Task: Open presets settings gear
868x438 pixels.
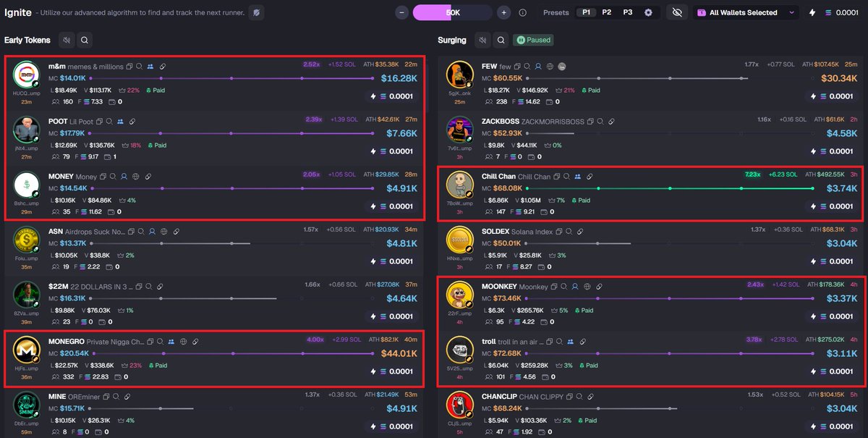Action: click(x=648, y=12)
